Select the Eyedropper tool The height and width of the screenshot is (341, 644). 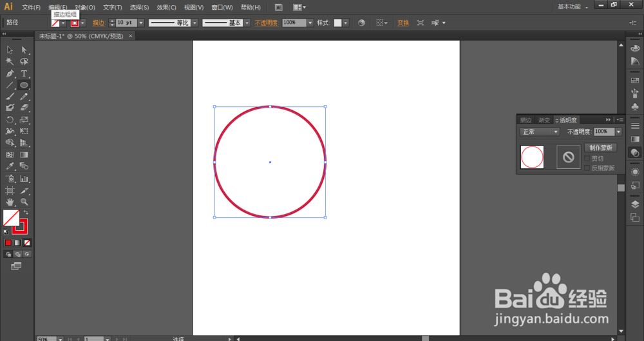[x=10, y=166]
